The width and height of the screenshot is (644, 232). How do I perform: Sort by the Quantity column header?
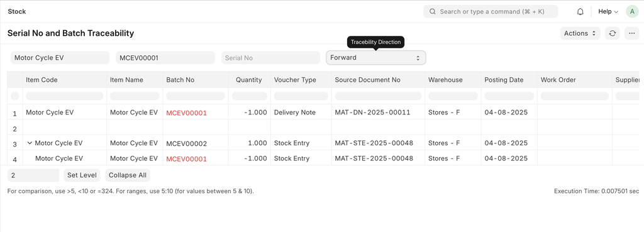coord(248,80)
